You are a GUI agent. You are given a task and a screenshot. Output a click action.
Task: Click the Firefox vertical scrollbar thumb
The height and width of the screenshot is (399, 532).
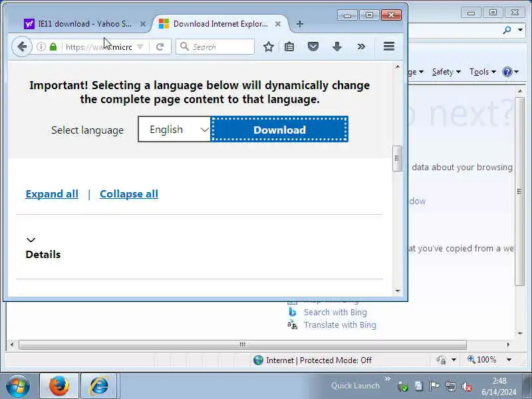(x=397, y=158)
